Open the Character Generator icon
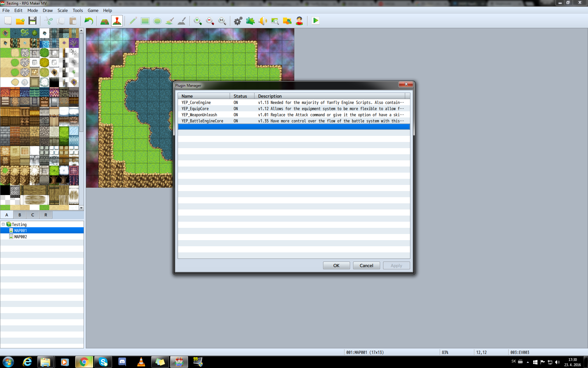 pyautogui.click(x=299, y=21)
